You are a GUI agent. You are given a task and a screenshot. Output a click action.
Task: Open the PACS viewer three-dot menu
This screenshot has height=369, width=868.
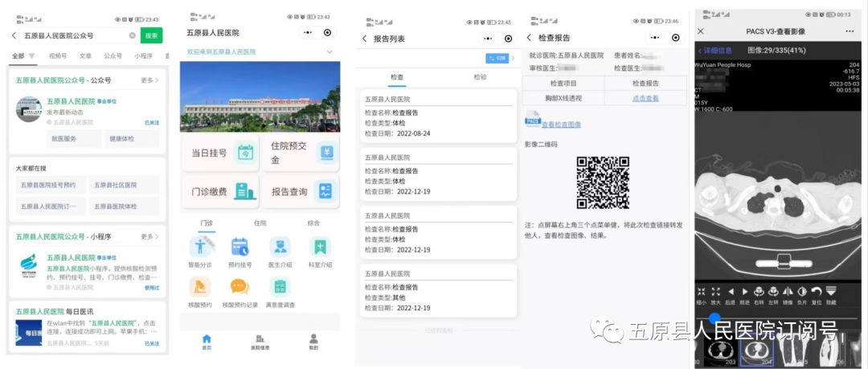850,31
